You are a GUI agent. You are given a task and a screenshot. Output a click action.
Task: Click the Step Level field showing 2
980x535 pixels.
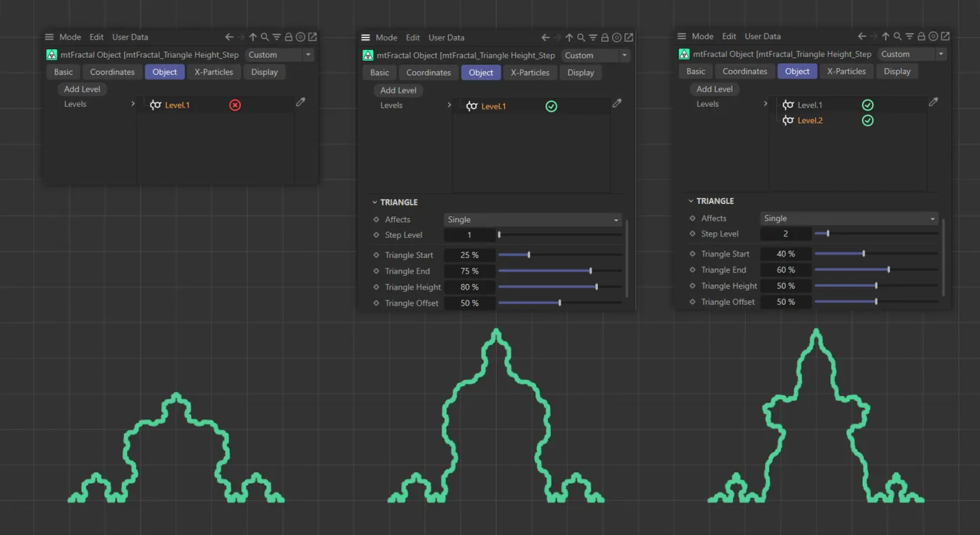(785, 234)
